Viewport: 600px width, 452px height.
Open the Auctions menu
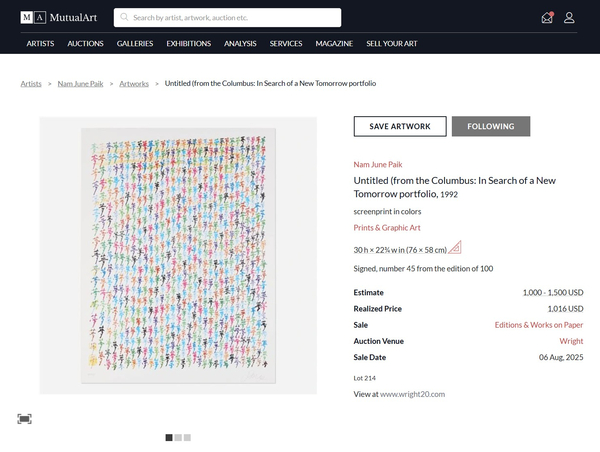(x=85, y=44)
